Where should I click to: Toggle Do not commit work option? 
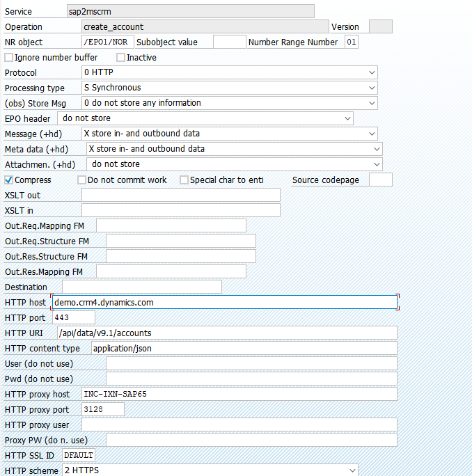(x=81, y=180)
